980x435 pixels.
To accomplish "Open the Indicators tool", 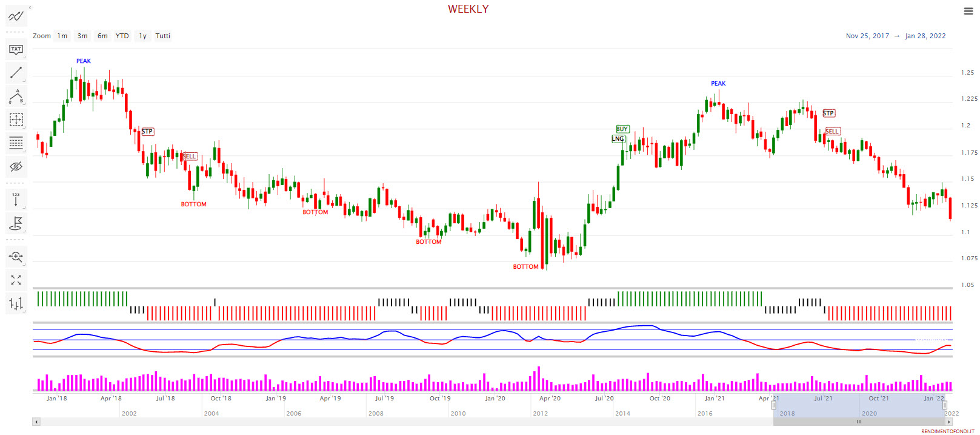I will point(16,16).
